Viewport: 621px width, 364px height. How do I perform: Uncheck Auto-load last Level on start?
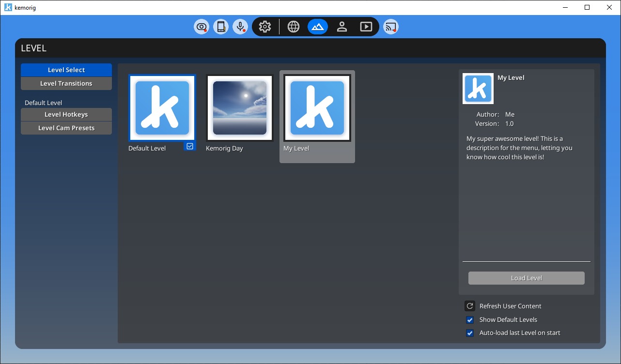tap(470, 333)
